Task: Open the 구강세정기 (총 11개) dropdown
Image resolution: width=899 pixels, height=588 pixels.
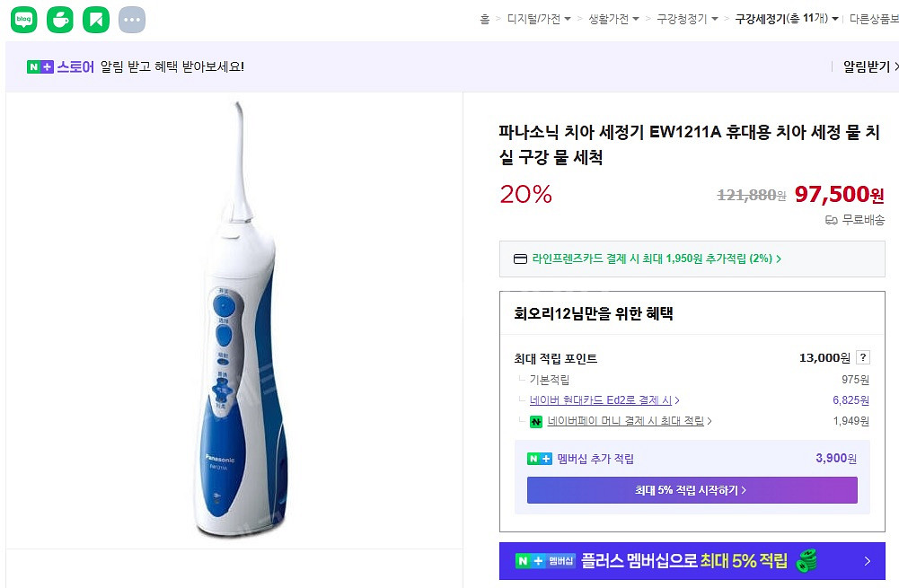Action: point(787,18)
